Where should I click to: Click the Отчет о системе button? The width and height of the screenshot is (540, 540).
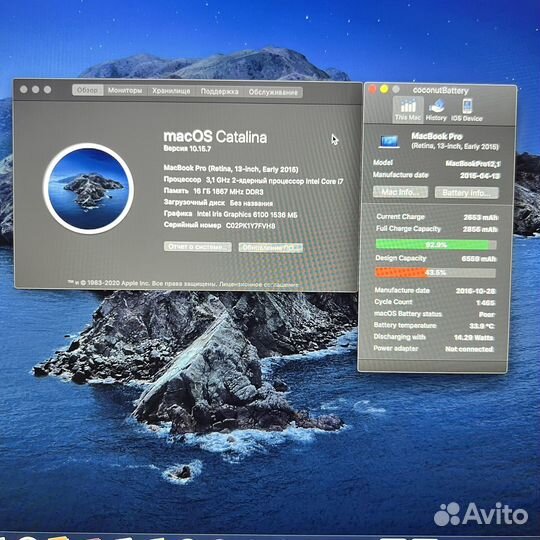198,247
